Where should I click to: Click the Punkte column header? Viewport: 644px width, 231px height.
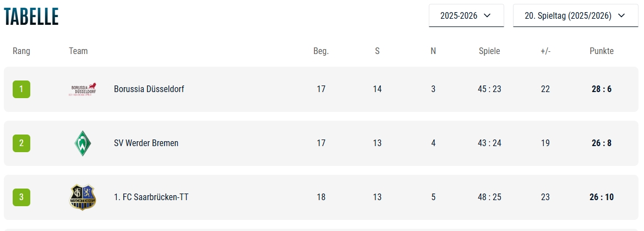pyautogui.click(x=602, y=51)
